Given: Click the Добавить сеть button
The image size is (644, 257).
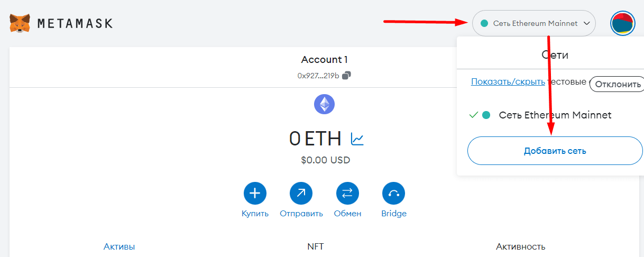Looking at the screenshot, I should pyautogui.click(x=555, y=151).
